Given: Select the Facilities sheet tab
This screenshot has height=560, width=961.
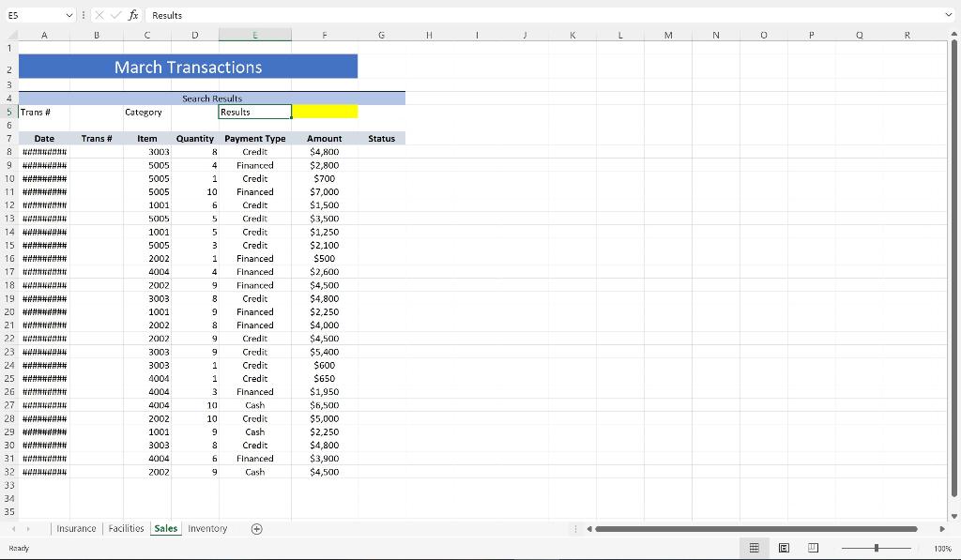Looking at the screenshot, I should point(126,528).
